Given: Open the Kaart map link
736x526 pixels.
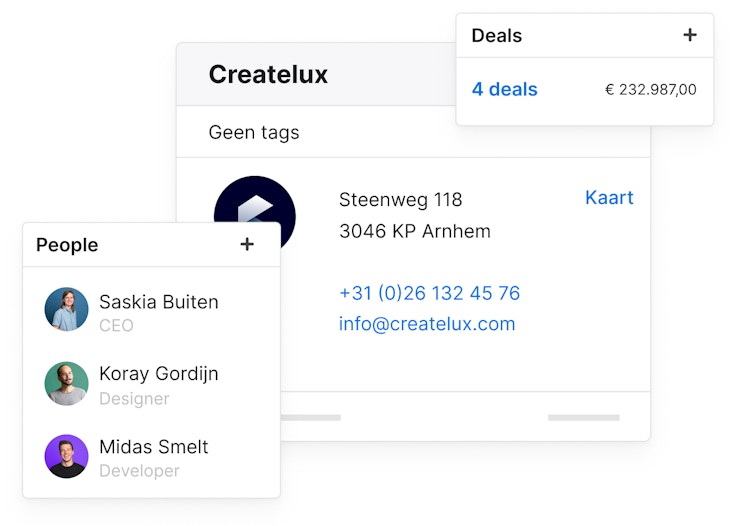Looking at the screenshot, I should point(609,197).
